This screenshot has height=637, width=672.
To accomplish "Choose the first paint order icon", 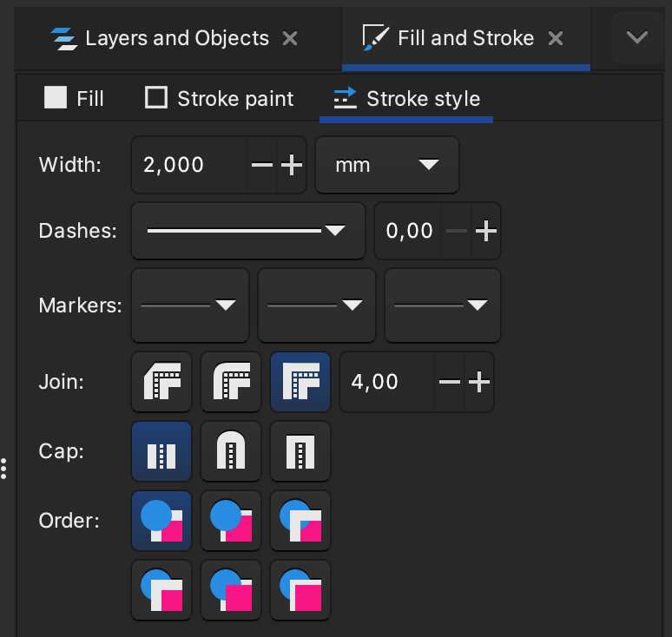I will click(x=161, y=521).
